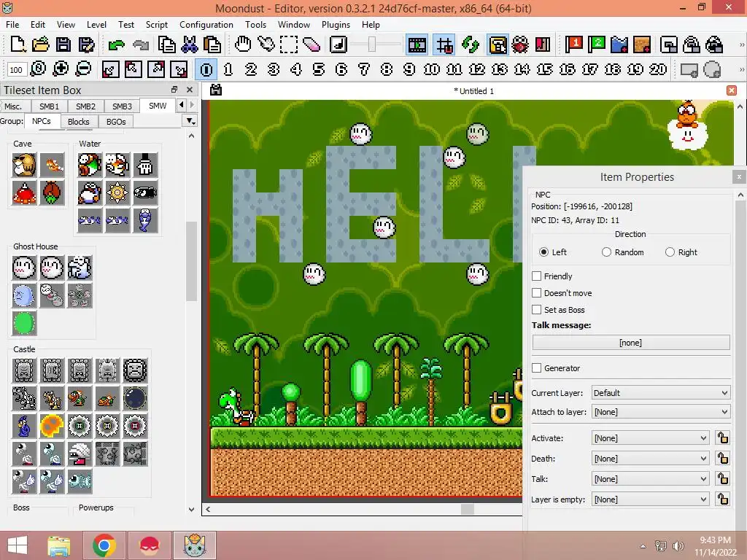Pick the eraser tool

point(311,44)
